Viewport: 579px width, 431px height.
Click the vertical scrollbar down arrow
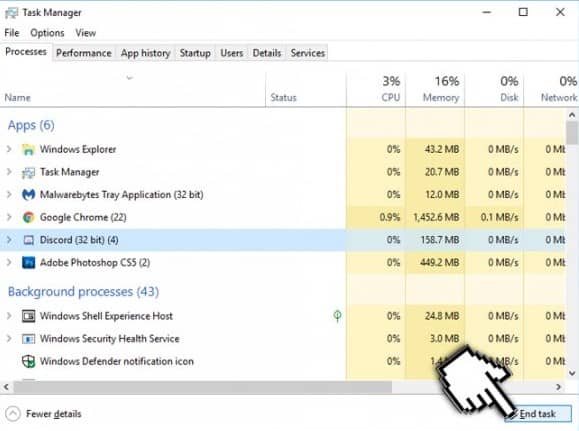572,373
